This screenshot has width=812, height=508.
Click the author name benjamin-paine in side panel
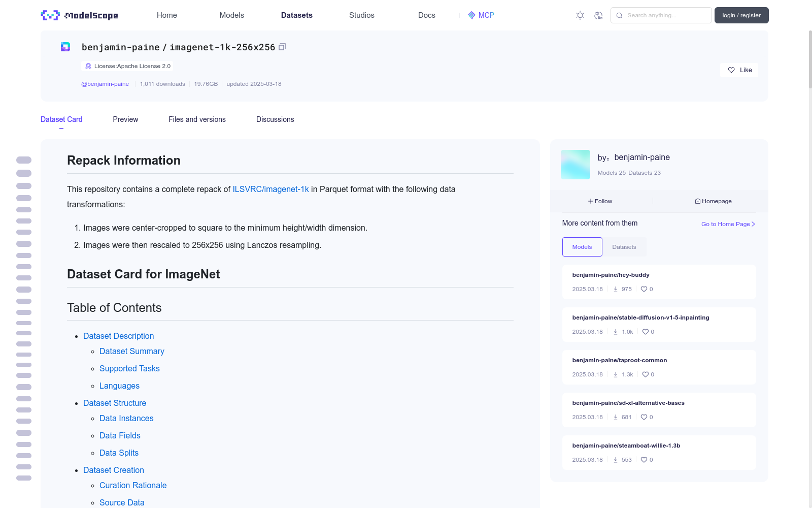tap(642, 157)
